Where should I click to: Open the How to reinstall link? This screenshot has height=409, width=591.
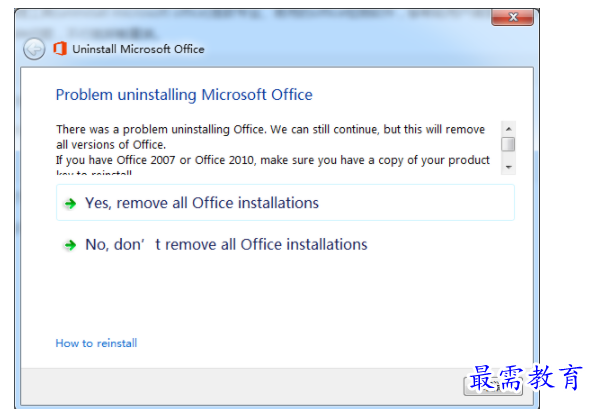pyautogui.click(x=96, y=343)
